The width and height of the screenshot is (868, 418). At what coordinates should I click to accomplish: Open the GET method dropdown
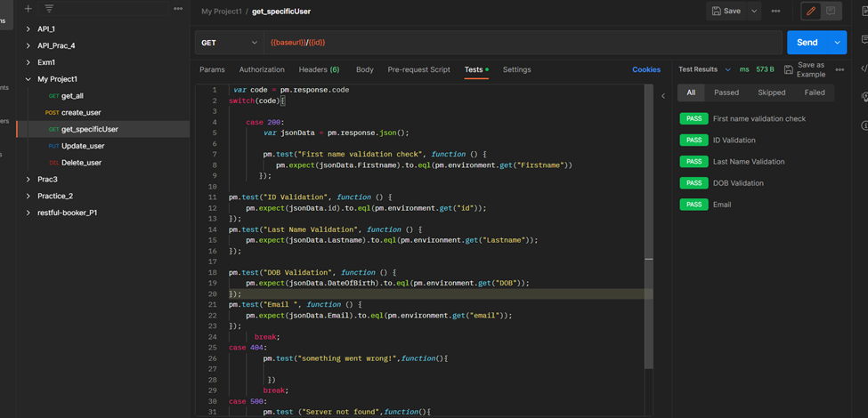click(x=229, y=43)
